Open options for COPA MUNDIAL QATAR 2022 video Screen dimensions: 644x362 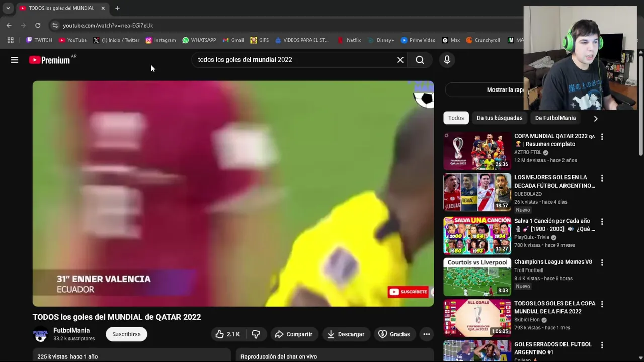[x=602, y=137]
